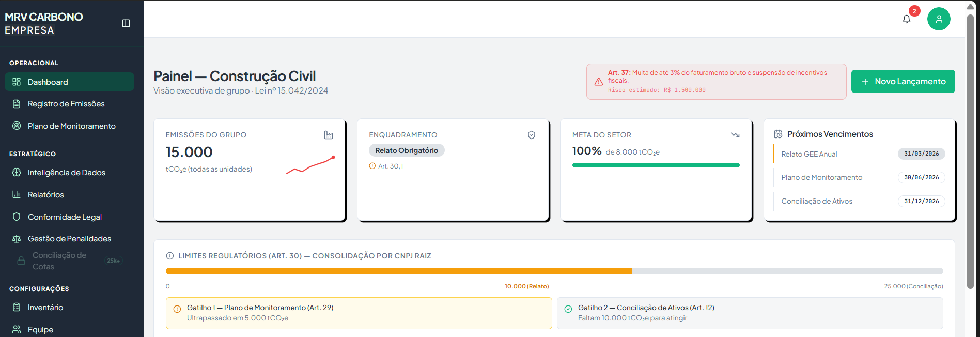Select the Conciliação de Ativos deadline row
This screenshot has height=337, width=980.
coord(860,201)
